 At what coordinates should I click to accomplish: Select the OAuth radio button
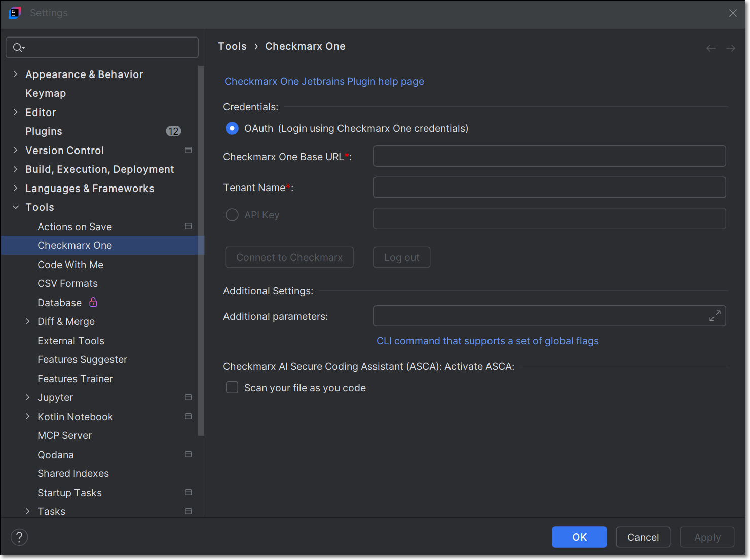pyautogui.click(x=232, y=129)
